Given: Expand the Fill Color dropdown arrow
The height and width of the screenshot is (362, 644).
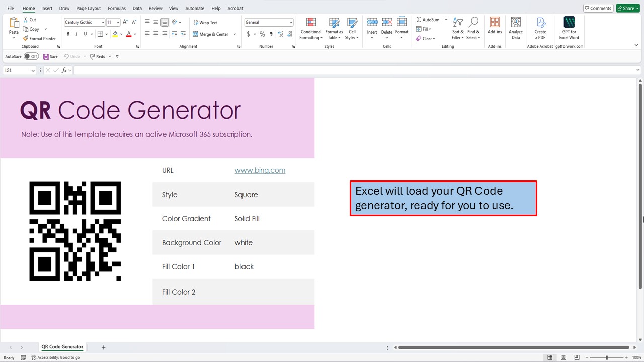Looking at the screenshot, I should [x=121, y=34].
